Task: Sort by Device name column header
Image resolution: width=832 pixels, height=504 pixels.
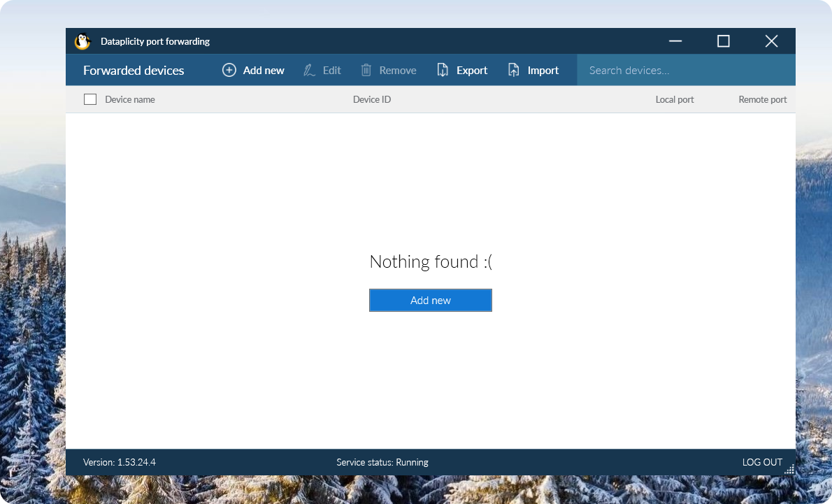Action: (130, 99)
